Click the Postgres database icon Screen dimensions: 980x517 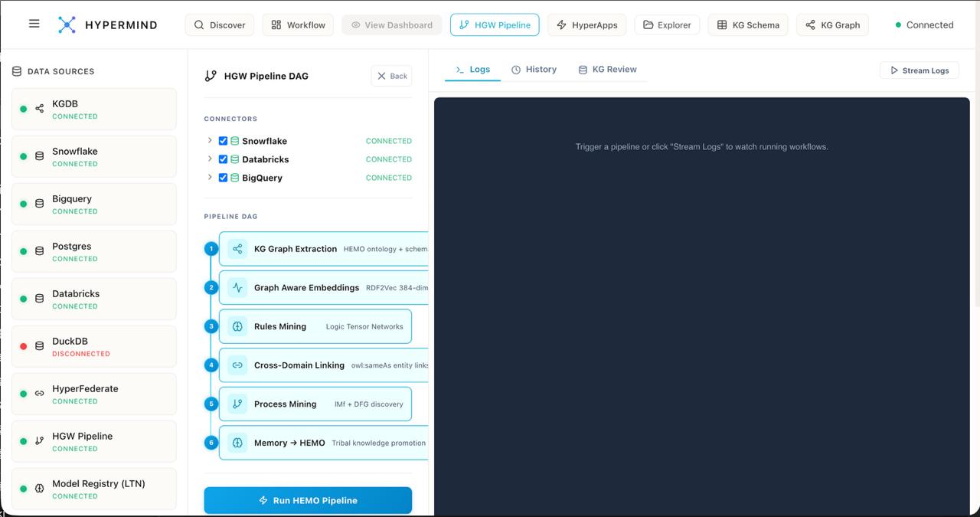(x=39, y=251)
